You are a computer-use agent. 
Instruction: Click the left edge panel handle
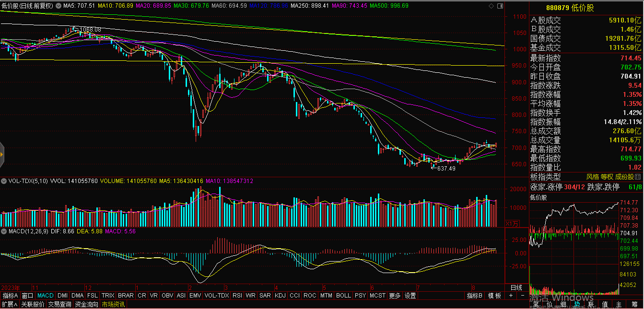point(1,154)
